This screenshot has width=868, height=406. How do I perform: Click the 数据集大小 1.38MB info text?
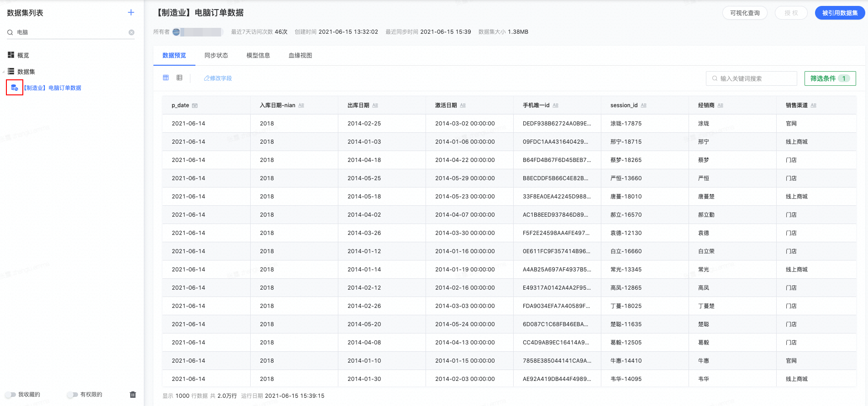tap(503, 32)
